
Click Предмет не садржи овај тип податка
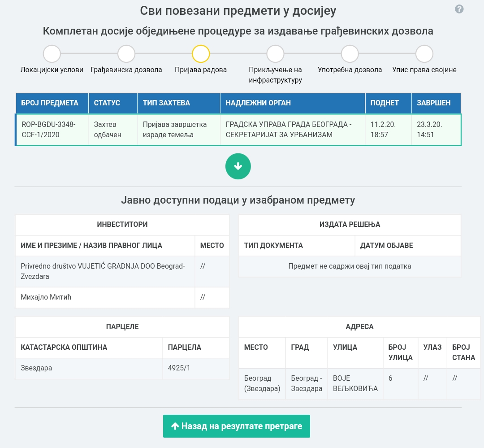pos(350,266)
